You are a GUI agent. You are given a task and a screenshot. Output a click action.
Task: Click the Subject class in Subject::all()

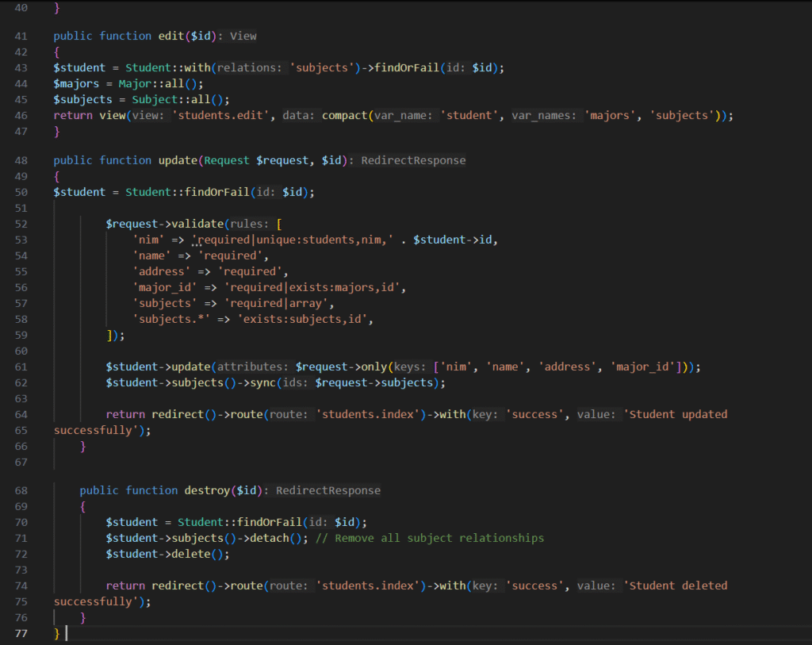coord(147,100)
